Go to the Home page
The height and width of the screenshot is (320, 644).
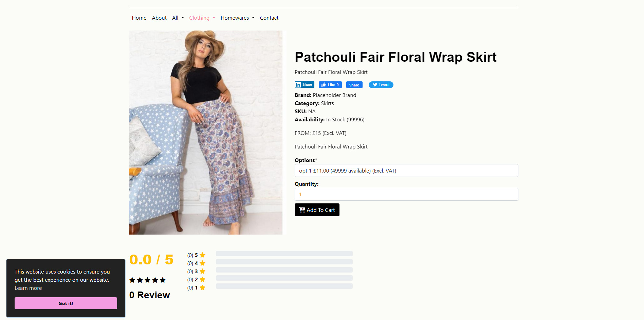[139, 18]
